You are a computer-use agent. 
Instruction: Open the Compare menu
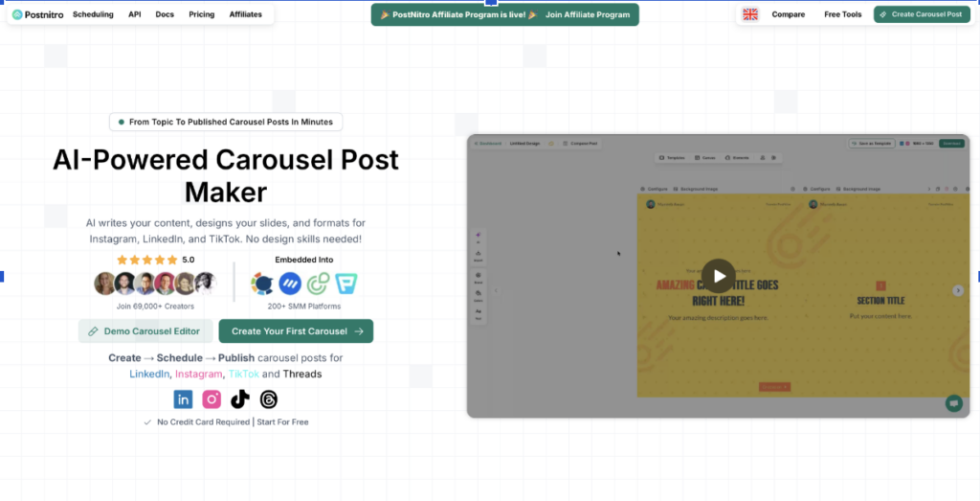click(x=789, y=14)
